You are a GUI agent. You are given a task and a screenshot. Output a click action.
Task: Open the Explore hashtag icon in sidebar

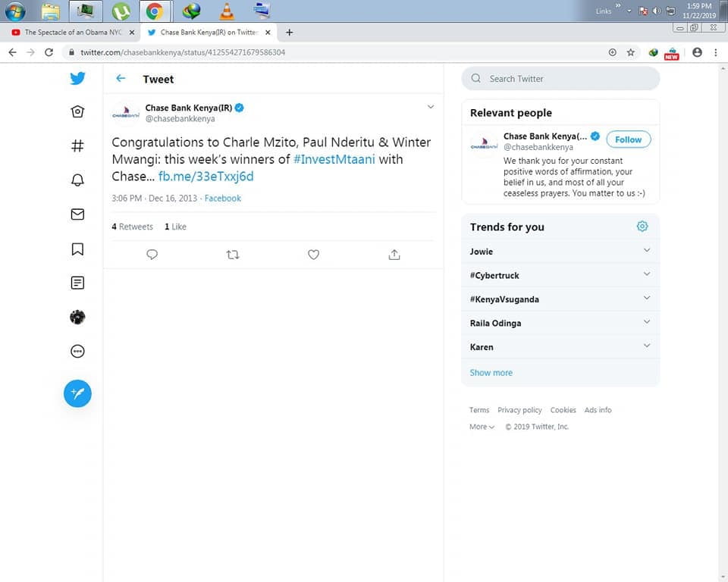(77, 146)
